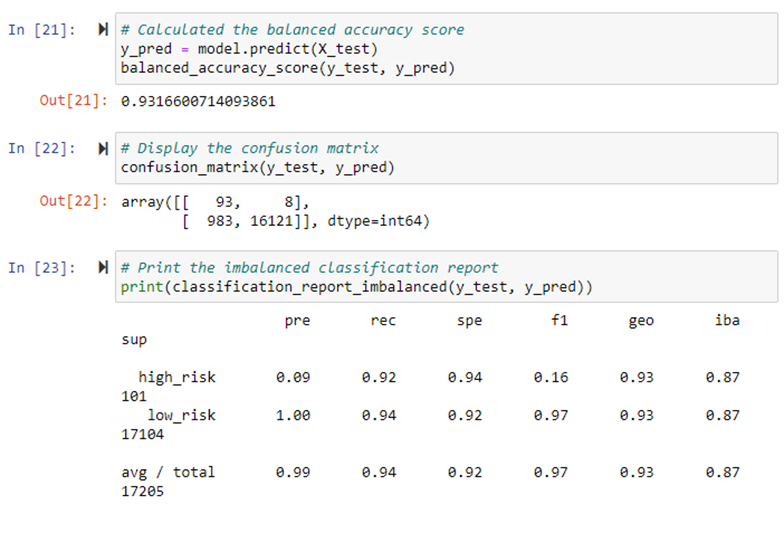This screenshot has width=784, height=533.
Task: Click the 'dtype=int64' text in output
Action: (x=374, y=221)
